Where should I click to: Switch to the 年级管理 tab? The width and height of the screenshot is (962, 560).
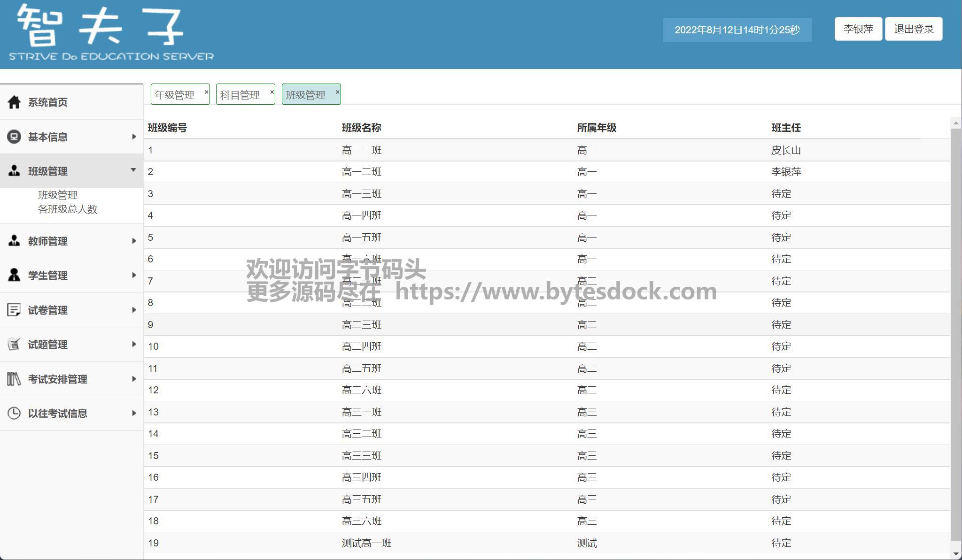175,95
